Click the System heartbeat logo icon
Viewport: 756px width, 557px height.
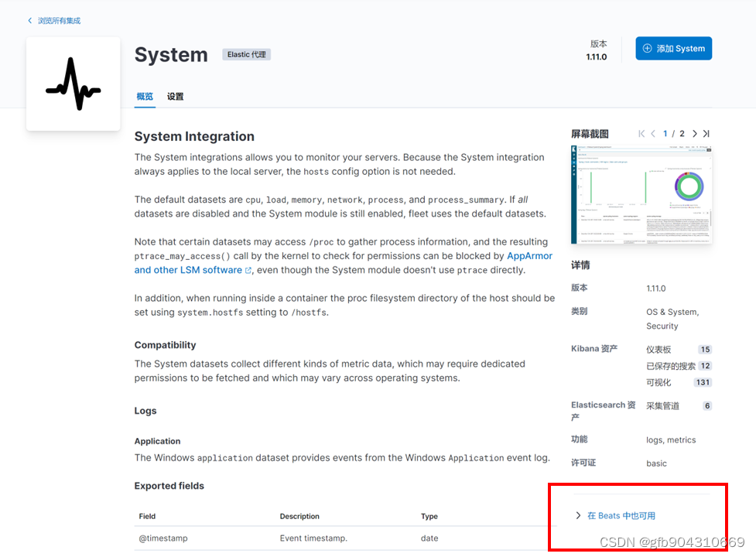pyautogui.click(x=74, y=84)
